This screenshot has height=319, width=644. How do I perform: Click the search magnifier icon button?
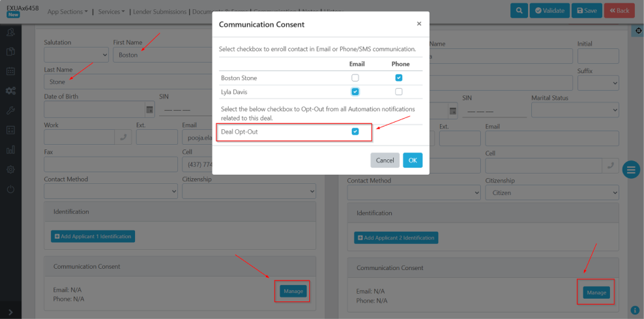coord(519,10)
